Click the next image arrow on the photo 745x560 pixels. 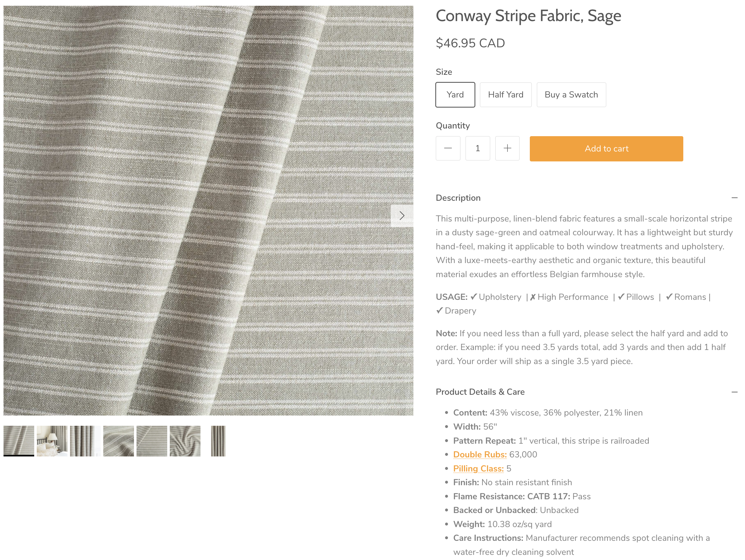[402, 216]
